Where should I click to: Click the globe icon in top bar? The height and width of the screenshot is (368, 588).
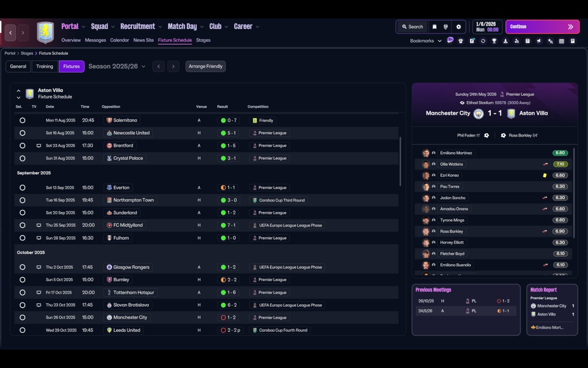[446, 27]
